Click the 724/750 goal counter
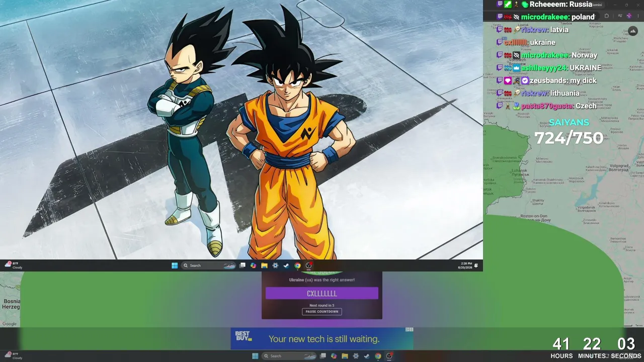The width and height of the screenshot is (644, 362). (569, 138)
